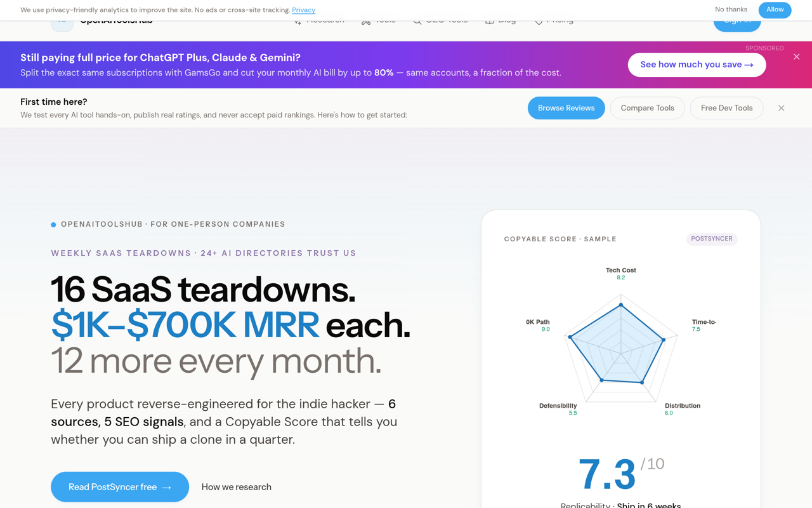812x508 pixels.
Task: Follow the 'How we research' link
Action: click(x=237, y=487)
